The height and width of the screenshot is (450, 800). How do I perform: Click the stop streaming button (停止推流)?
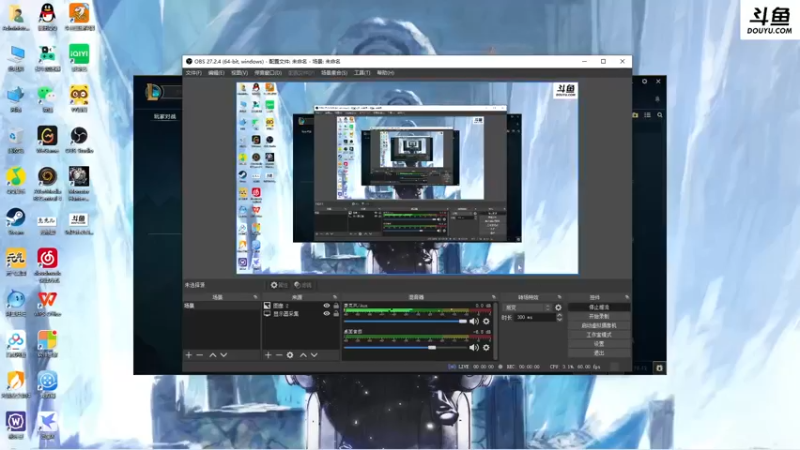pyautogui.click(x=599, y=307)
